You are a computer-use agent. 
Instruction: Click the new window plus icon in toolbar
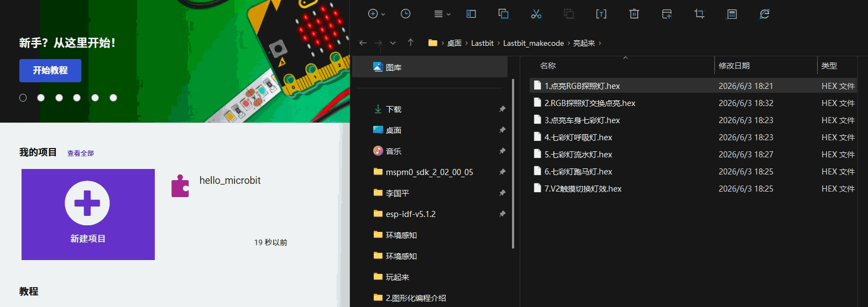[667, 14]
